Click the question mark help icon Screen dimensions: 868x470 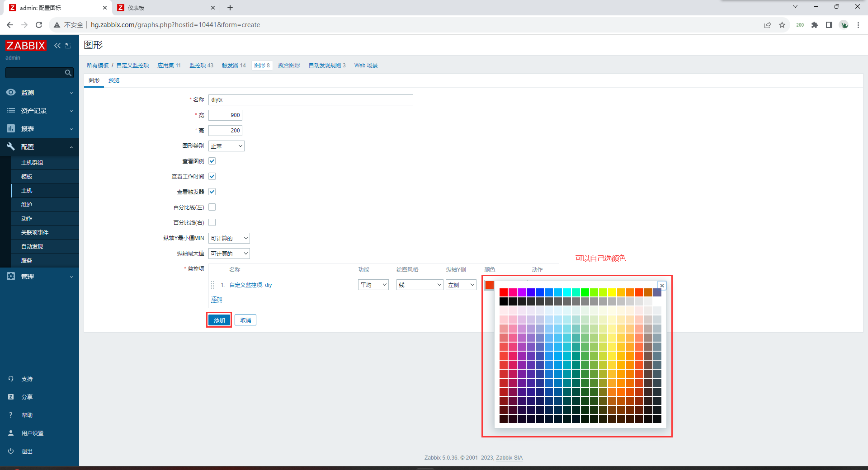point(11,415)
